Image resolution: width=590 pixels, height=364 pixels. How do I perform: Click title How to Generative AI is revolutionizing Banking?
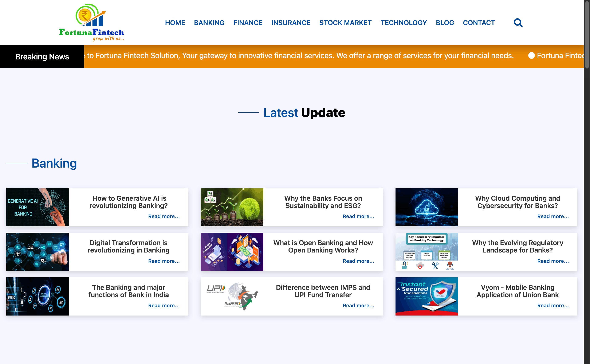(129, 202)
